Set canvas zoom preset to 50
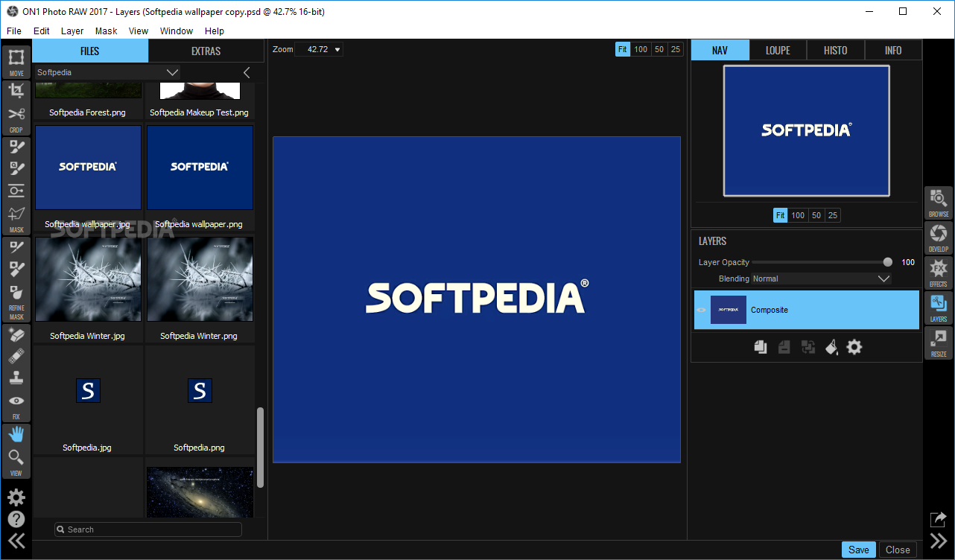Viewport: 955px width, 560px height. click(659, 49)
